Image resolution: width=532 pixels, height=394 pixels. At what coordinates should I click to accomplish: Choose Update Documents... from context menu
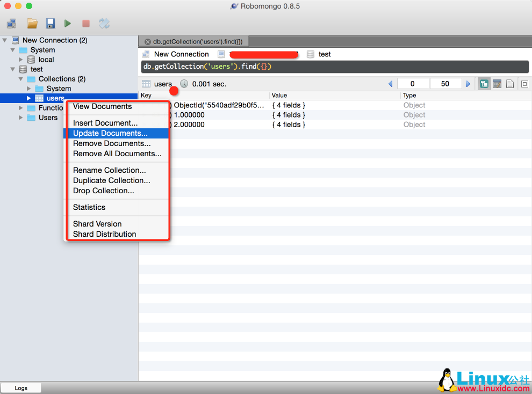(110, 133)
